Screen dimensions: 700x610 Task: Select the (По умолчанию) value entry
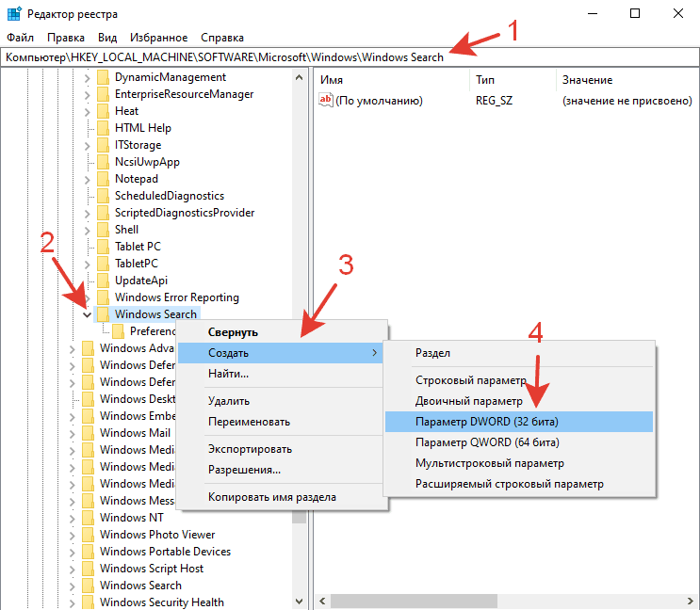point(379,101)
